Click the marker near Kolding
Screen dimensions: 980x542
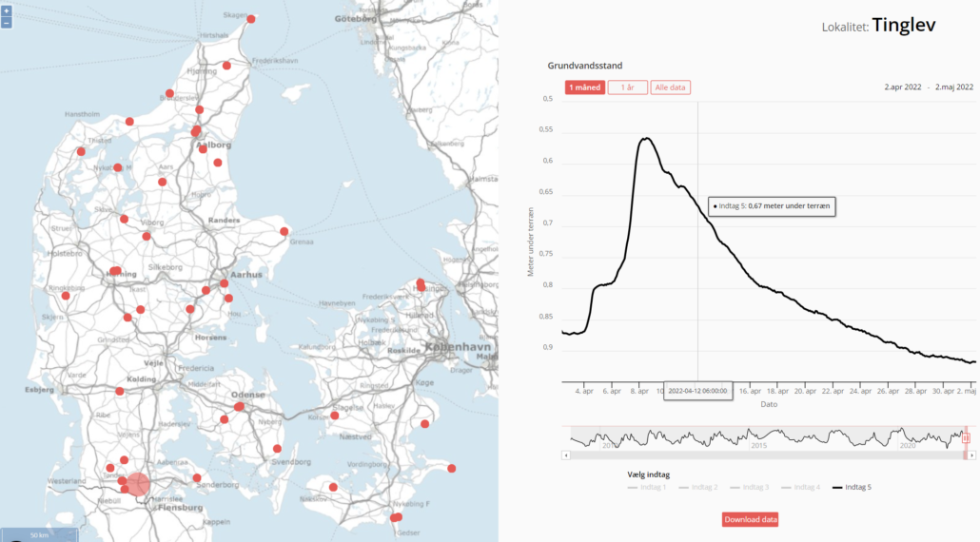tap(120, 391)
